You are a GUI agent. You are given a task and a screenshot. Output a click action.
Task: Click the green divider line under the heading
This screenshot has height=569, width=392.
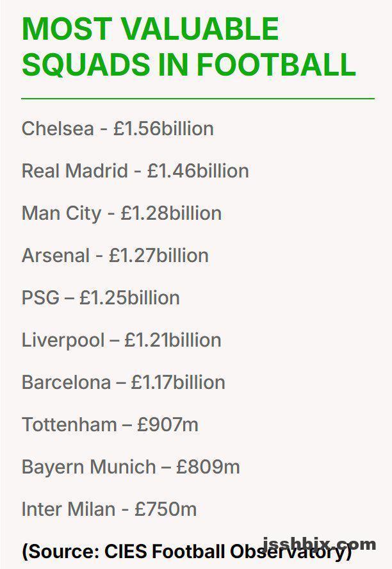click(x=197, y=99)
